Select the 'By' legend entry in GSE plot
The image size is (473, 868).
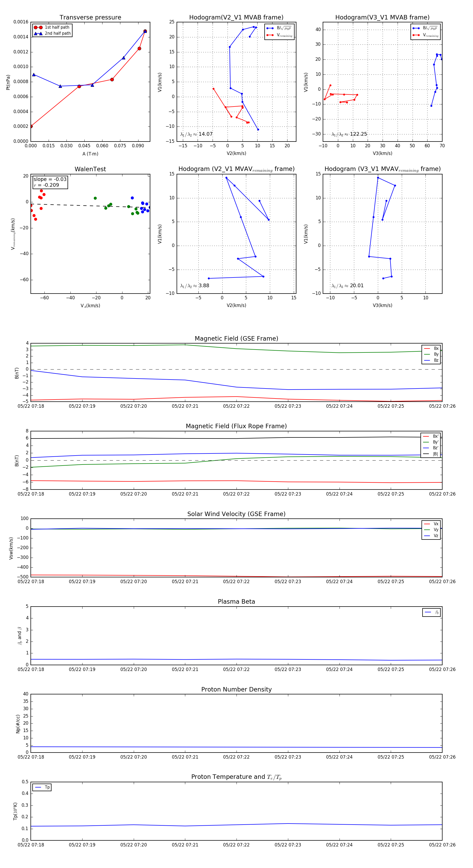(431, 354)
